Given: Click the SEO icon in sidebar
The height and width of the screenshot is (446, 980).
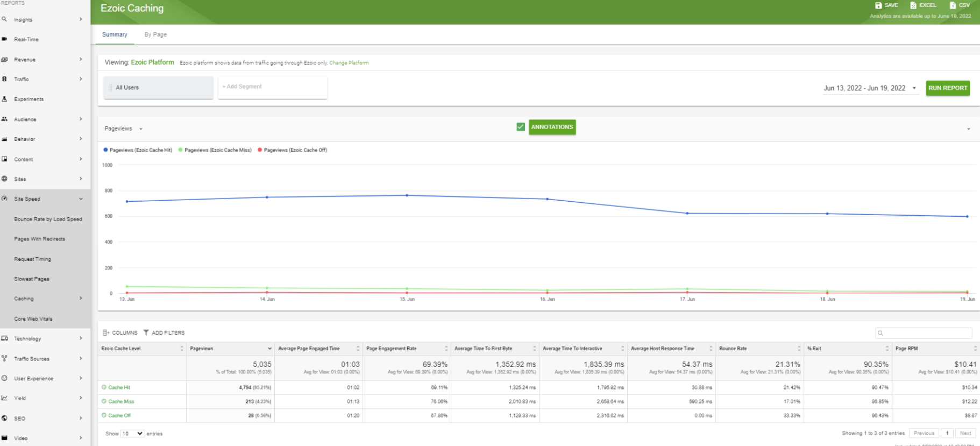Looking at the screenshot, I should click(4, 418).
